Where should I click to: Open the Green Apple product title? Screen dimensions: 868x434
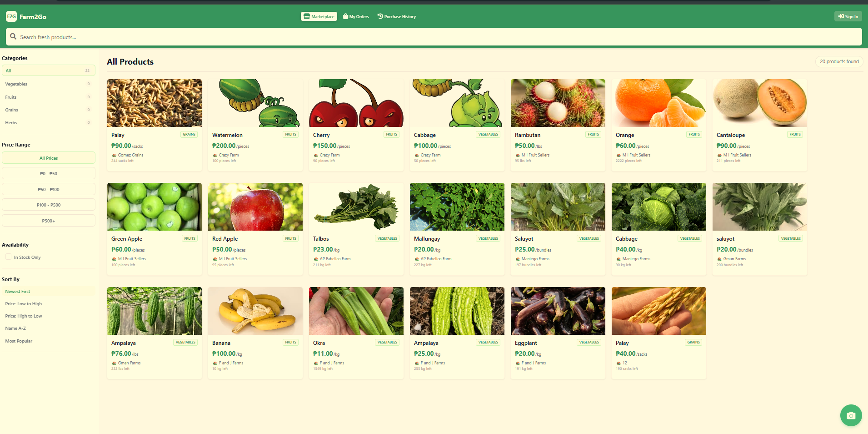(127, 239)
